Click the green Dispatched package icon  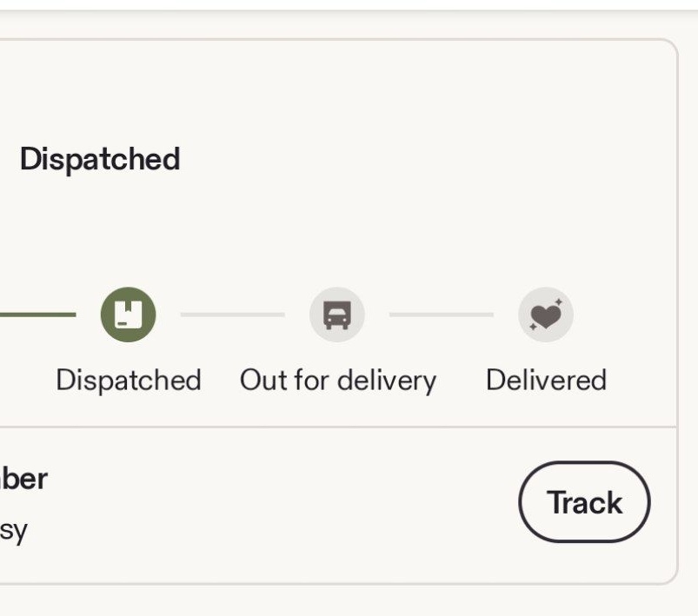128,314
